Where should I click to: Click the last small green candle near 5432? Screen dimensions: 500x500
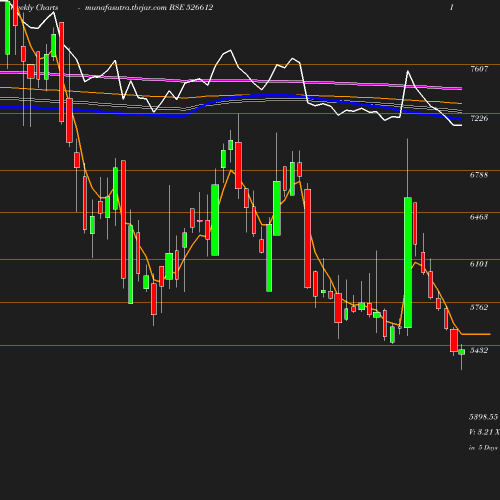[x=462, y=352]
